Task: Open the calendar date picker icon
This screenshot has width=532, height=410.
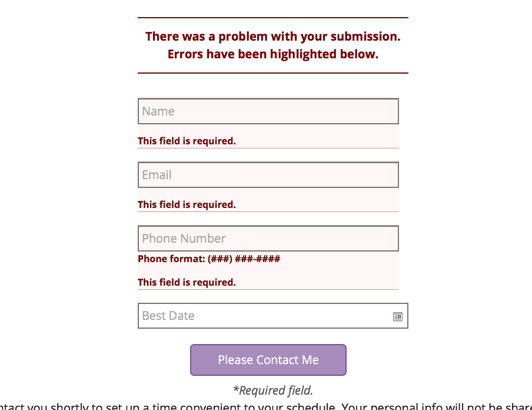Action: pyautogui.click(x=398, y=316)
